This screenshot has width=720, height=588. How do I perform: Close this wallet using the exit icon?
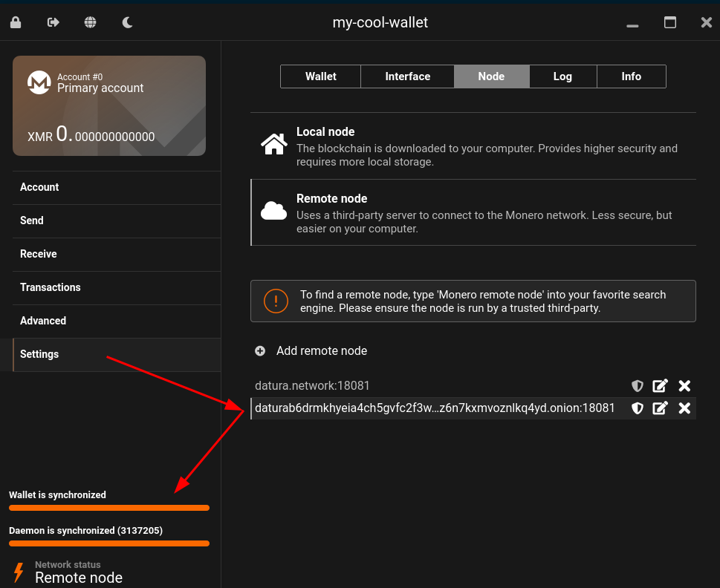[53, 22]
